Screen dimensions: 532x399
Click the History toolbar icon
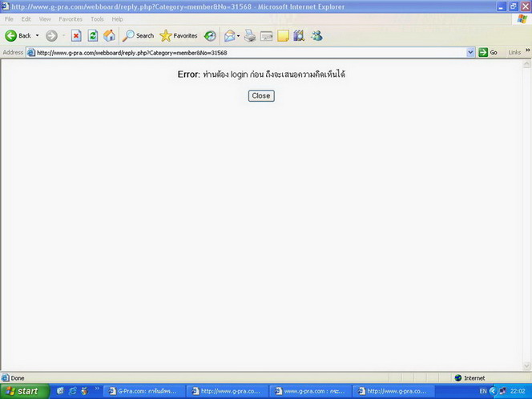[210, 35]
